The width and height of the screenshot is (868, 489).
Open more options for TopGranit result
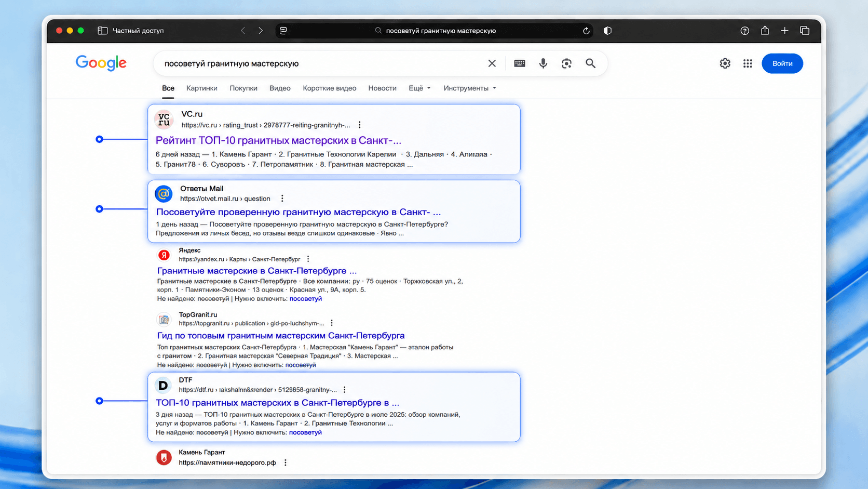(332, 323)
